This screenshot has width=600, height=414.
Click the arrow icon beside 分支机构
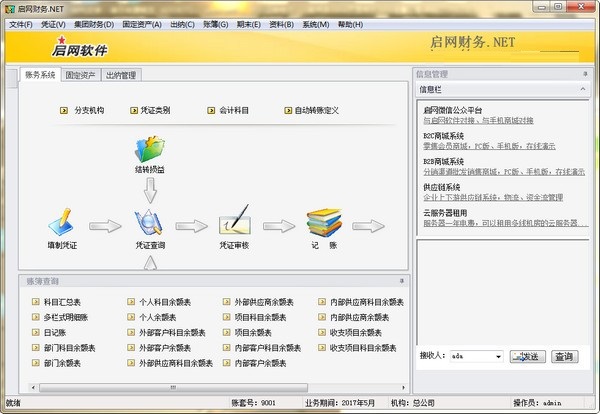coord(64,111)
